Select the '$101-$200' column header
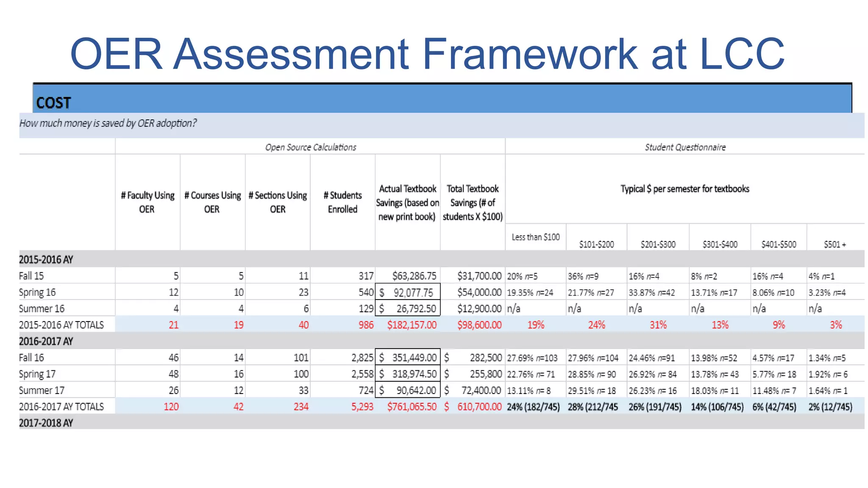 [596, 244]
